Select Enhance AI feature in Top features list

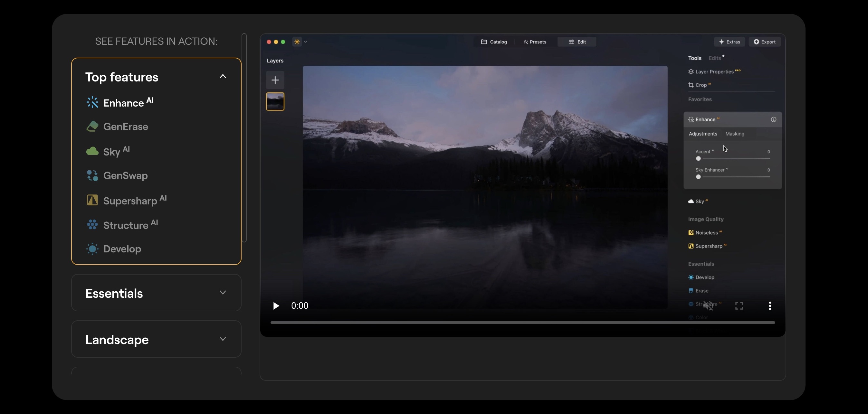tap(120, 102)
